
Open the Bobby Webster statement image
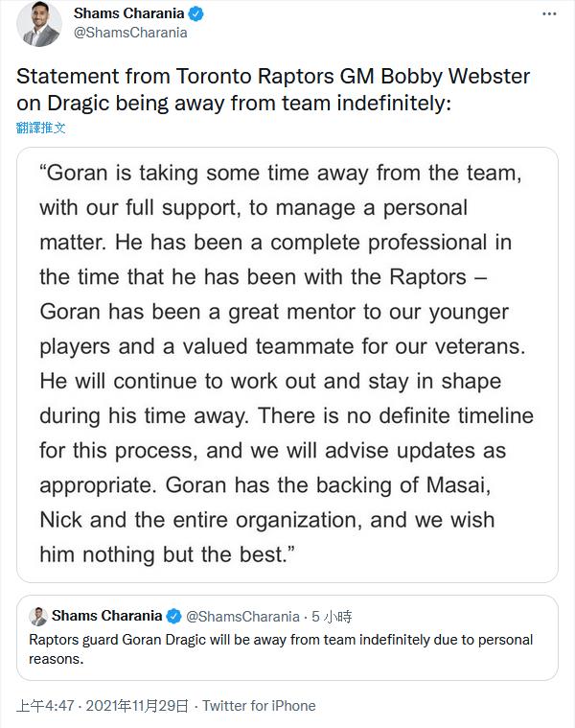pyautogui.click(x=287, y=364)
